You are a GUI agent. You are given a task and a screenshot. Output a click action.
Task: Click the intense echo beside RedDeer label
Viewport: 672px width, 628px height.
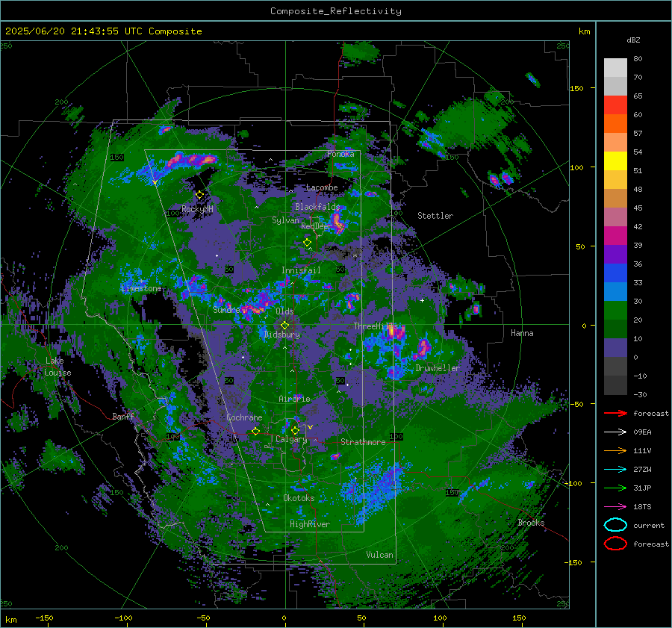click(x=338, y=222)
